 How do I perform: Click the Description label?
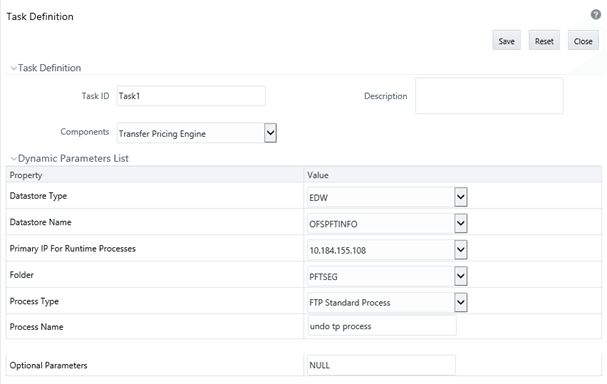pos(386,96)
